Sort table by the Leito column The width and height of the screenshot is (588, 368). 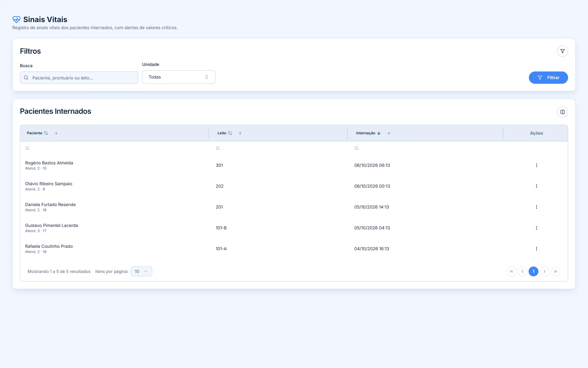click(x=230, y=133)
